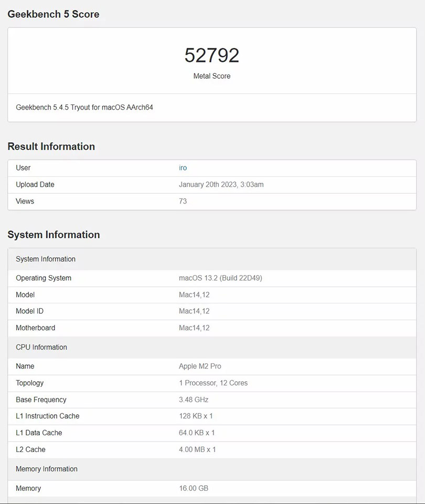Viewport: 425px width, 504px height.
Task: Select the 'Result Information' heading
Action: 51,146
